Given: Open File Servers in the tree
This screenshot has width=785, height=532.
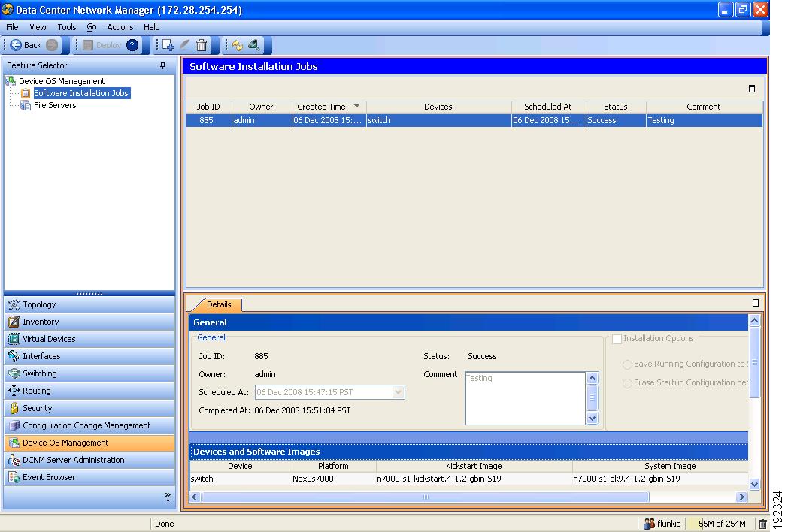Looking at the screenshot, I should pos(55,105).
